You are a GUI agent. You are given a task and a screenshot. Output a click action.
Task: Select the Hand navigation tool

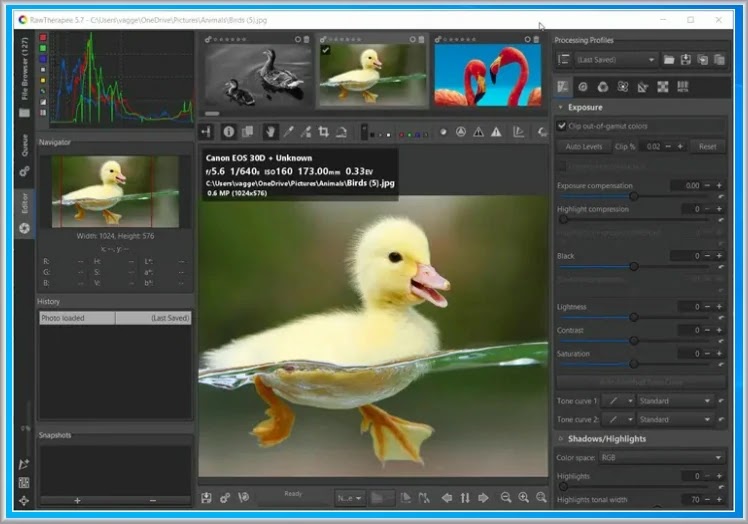point(270,132)
